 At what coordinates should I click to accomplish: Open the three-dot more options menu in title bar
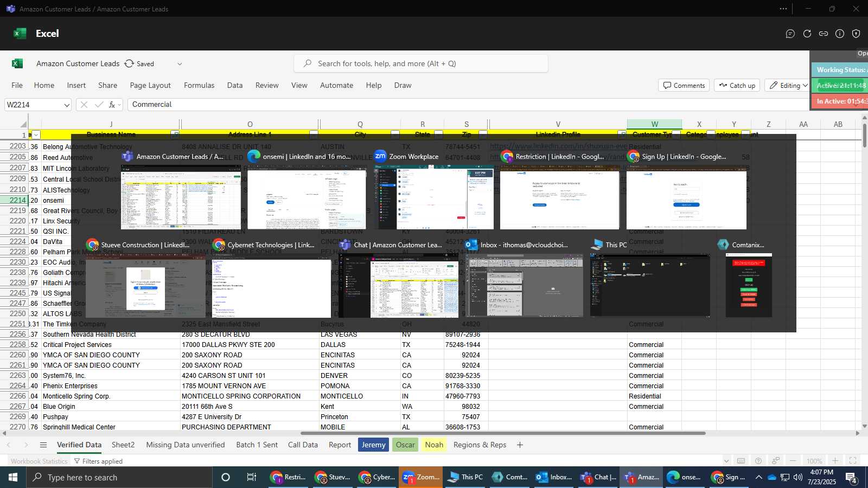tap(783, 9)
